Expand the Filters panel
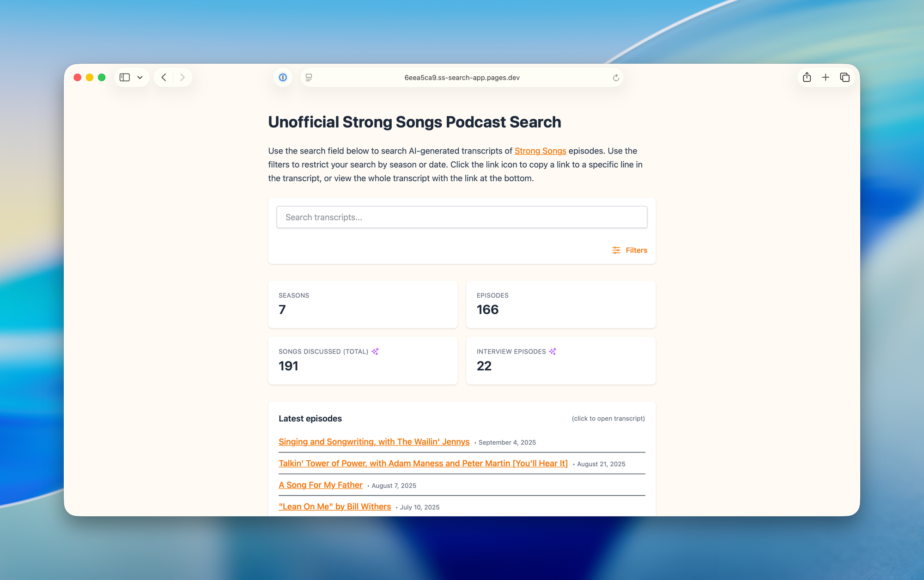The width and height of the screenshot is (924, 580). pos(630,250)
